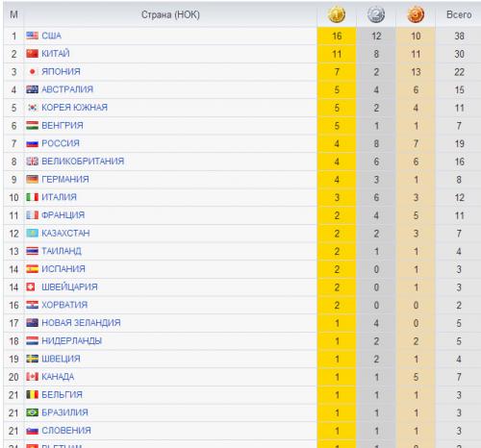Viewport: 481px width, 448px height.
Task: Select the М rank column header
Action: click(x=13, y=14)
